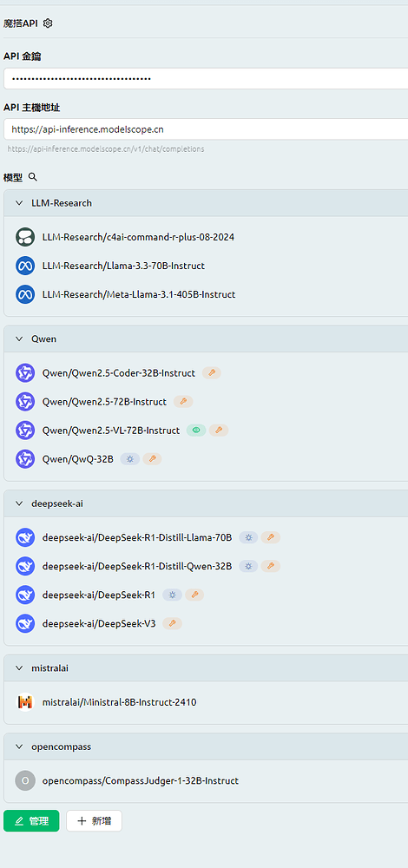Click the tool badge on Qwen2.5-72B-Instruct
Viewport: 408px width, 868px height.
[183, 402]
